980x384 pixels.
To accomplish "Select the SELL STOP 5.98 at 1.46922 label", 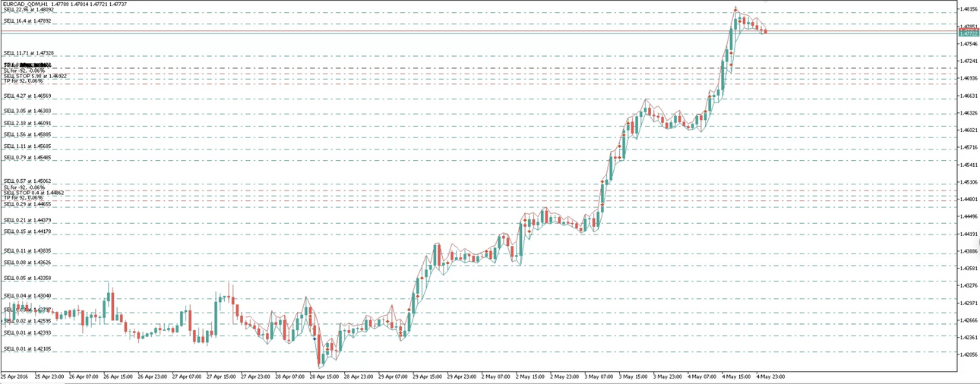I will pyautogui.click(x=35, y=76).
